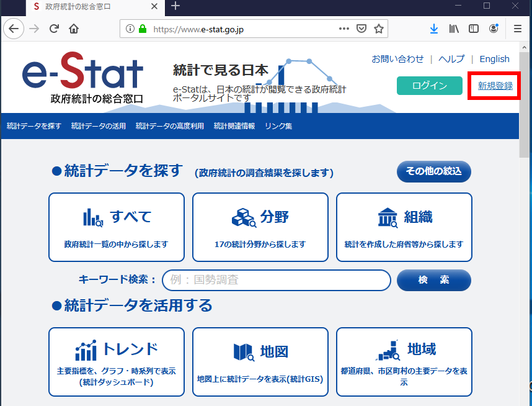The height and width of the screenshot is (406, 532).
Task: Click the 統計で見る日本 banner title
Action: pos(221,70)
